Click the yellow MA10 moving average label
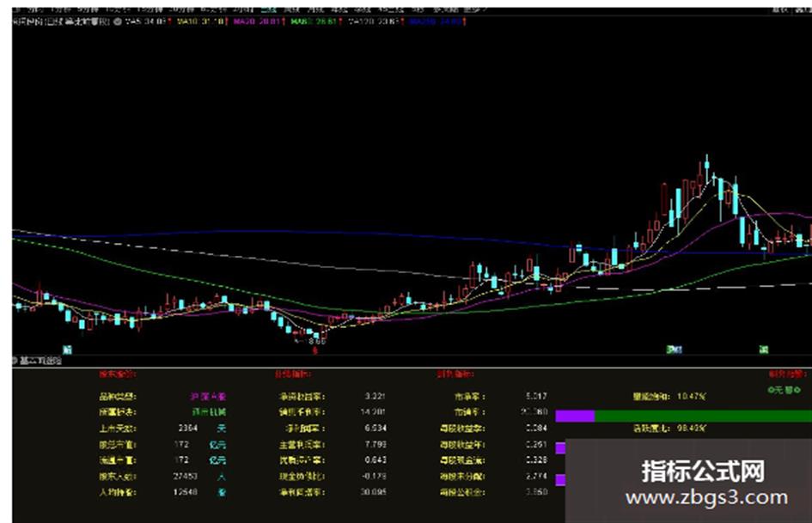812x523 pixels. click(x=201, y=21)
